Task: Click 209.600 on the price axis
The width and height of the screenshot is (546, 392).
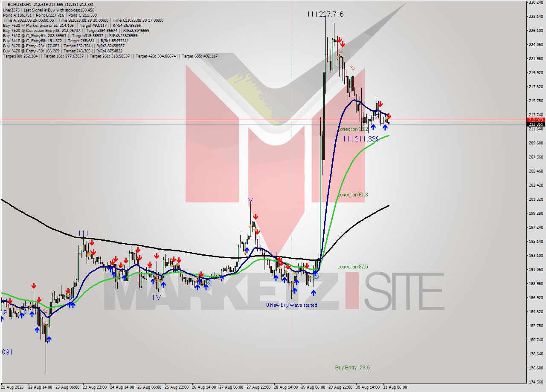Action: (x=535, y=143)
